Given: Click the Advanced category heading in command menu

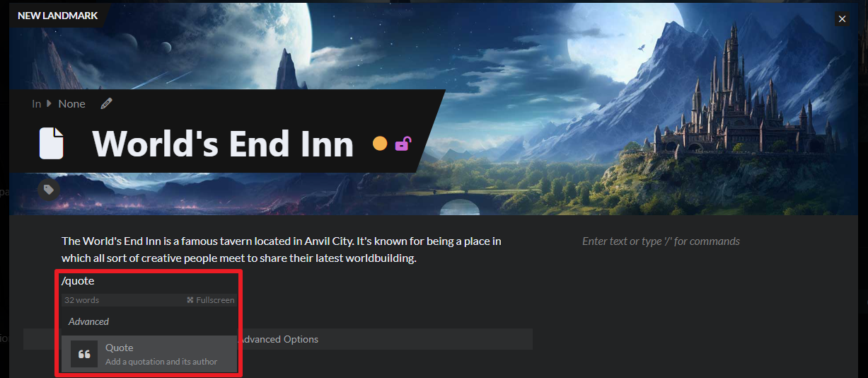Looking at the screenshot, I should 88,321.
